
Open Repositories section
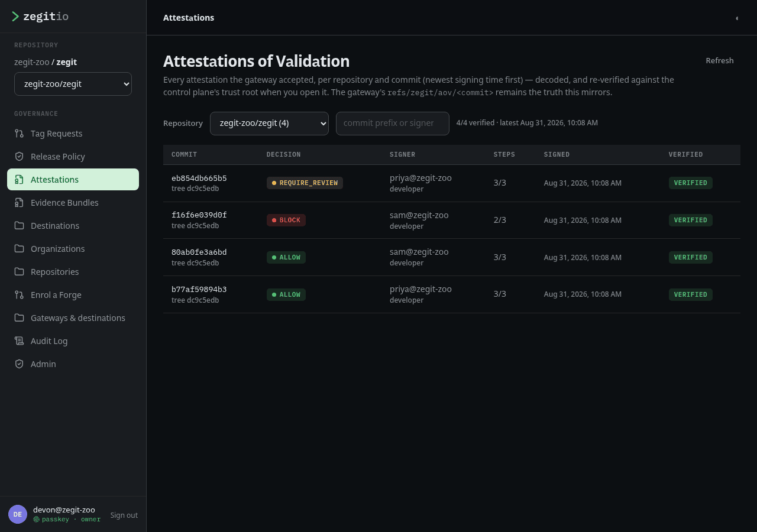(x=73, y=272)
